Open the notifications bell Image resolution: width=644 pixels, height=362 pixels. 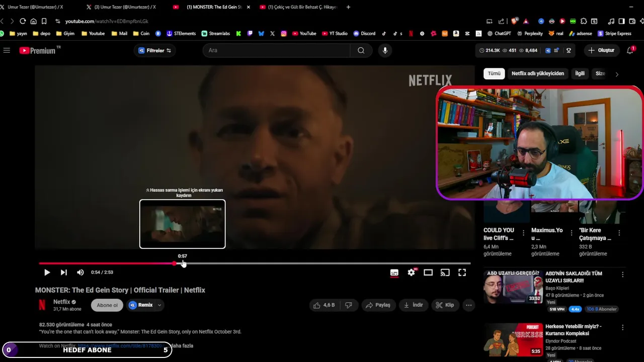click(x=630, y=50)
